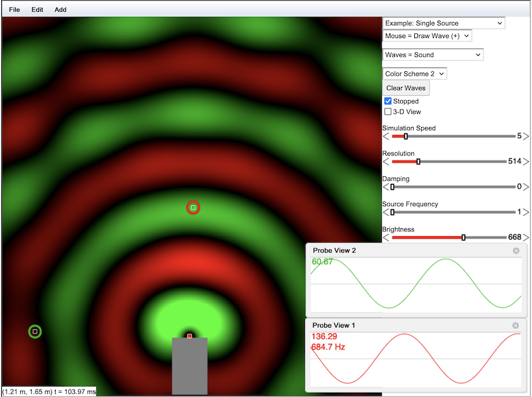The height and width of the screenshot is (397, 532).
Task: Uncheck the Stopped checkbox
Action: click(388, 101)
